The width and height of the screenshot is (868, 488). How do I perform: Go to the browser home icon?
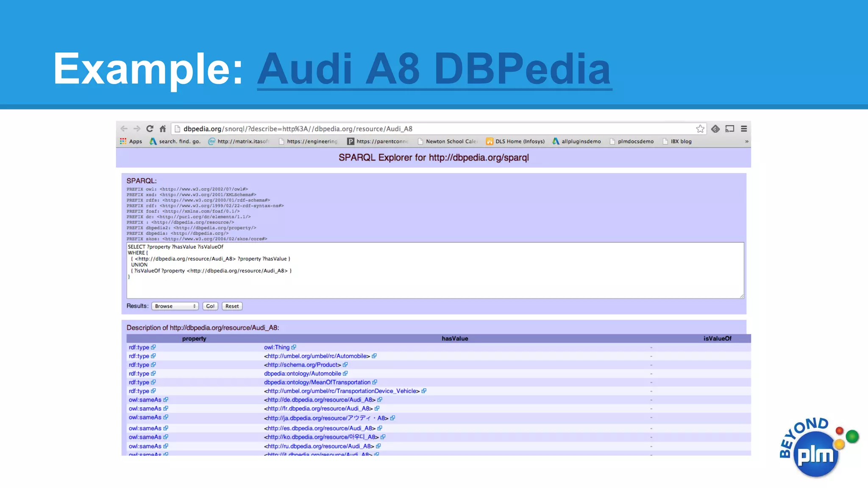pyautogui.click(x=163, y=129)
